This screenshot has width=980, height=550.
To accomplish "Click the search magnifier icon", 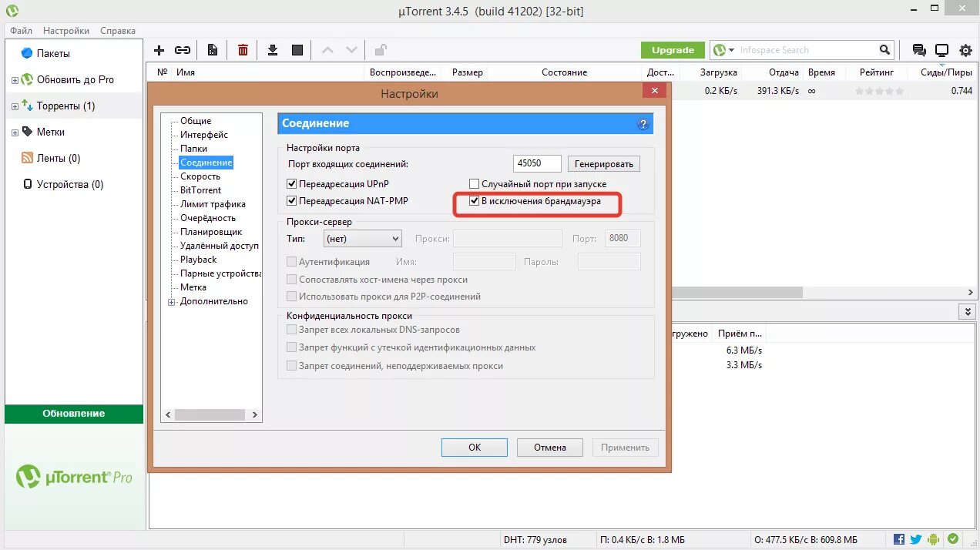I will pos(885,50).
